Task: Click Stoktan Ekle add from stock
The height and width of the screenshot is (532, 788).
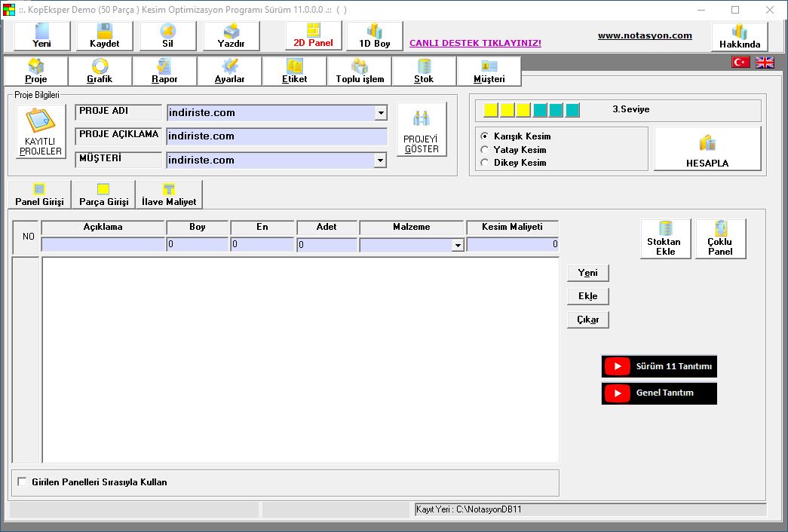Action: (665, 239)
